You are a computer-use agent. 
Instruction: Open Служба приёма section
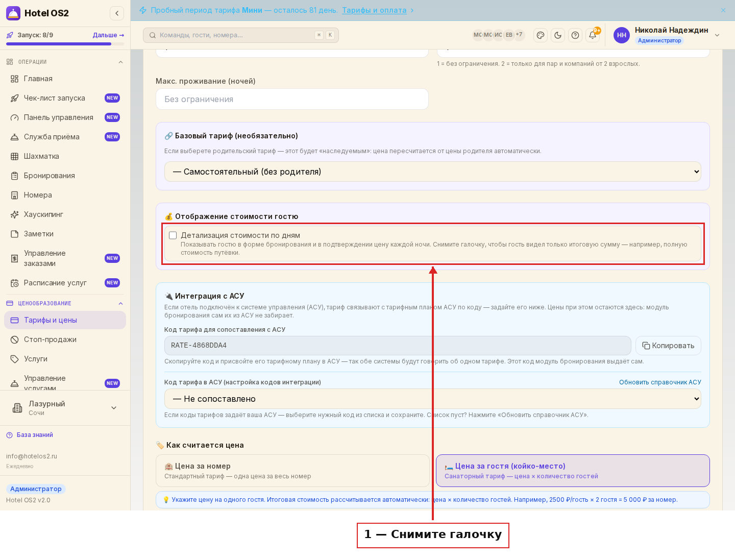coord(65,137)
